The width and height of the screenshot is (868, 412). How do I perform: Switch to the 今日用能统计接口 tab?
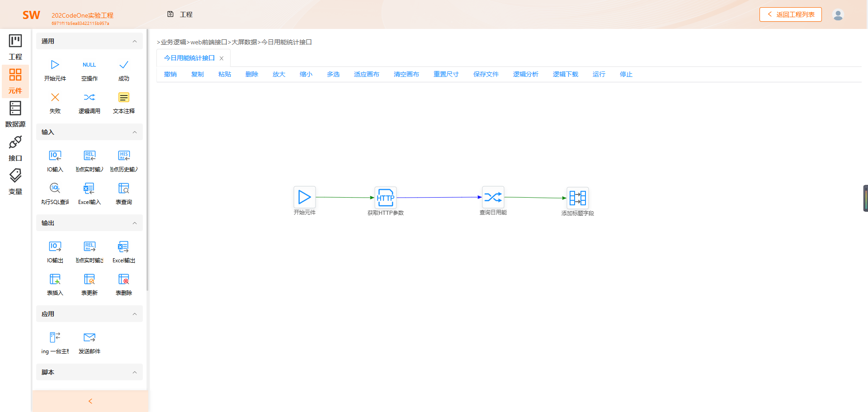point(189,58)
